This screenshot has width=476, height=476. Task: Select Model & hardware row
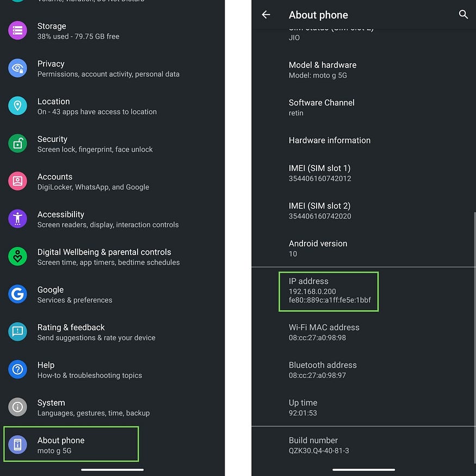364,70
